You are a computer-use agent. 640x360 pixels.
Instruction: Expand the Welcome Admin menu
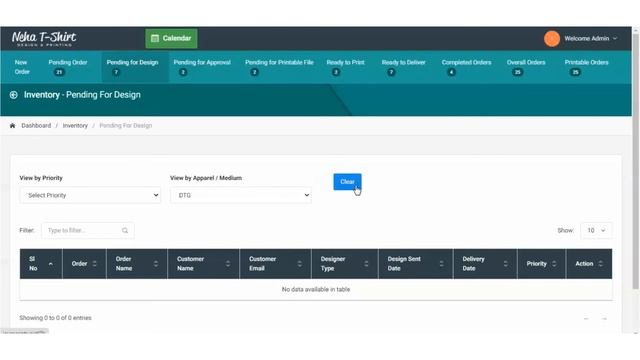[x=591, y=39]
